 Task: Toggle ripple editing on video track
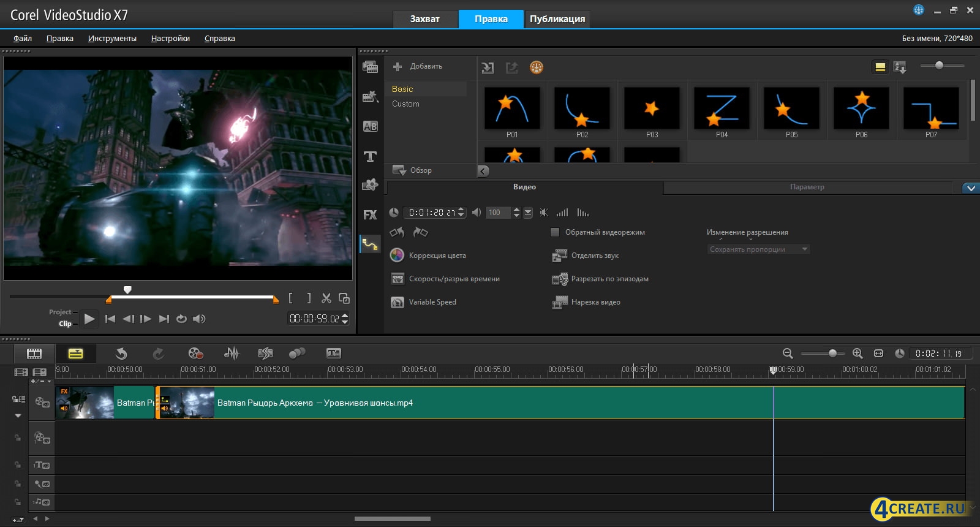pyautogui.click(x=18, y=399)
